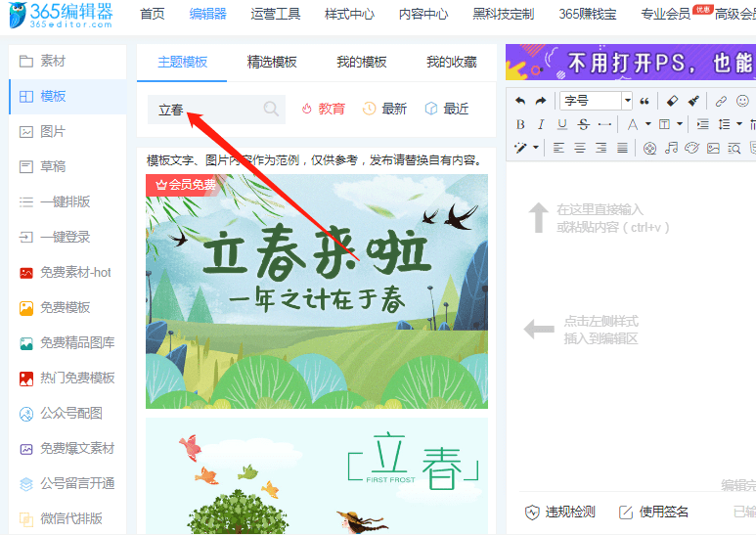The height and width of the screenshot is (535, 756).
Task: Apply the text background color button
Action: pos(664,124)
